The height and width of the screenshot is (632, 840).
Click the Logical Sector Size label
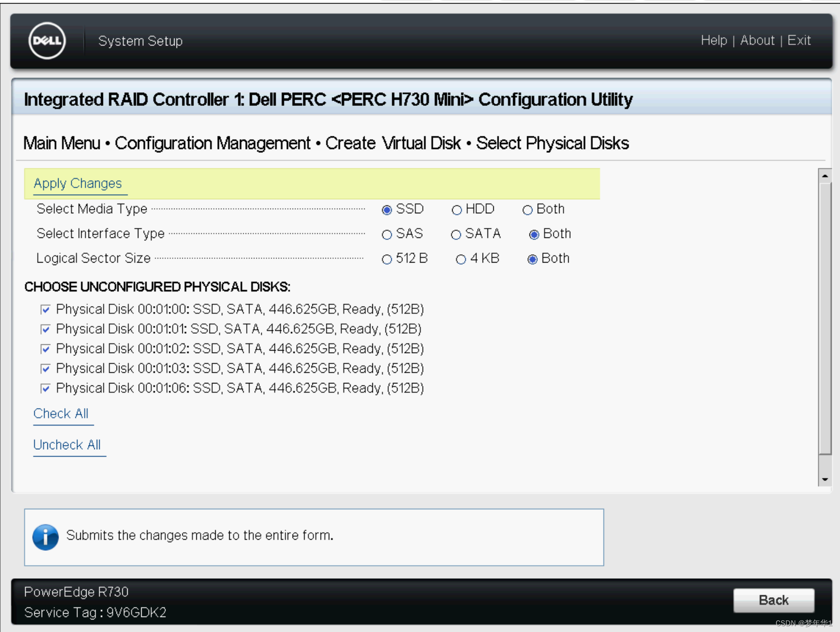coord(93,258)
